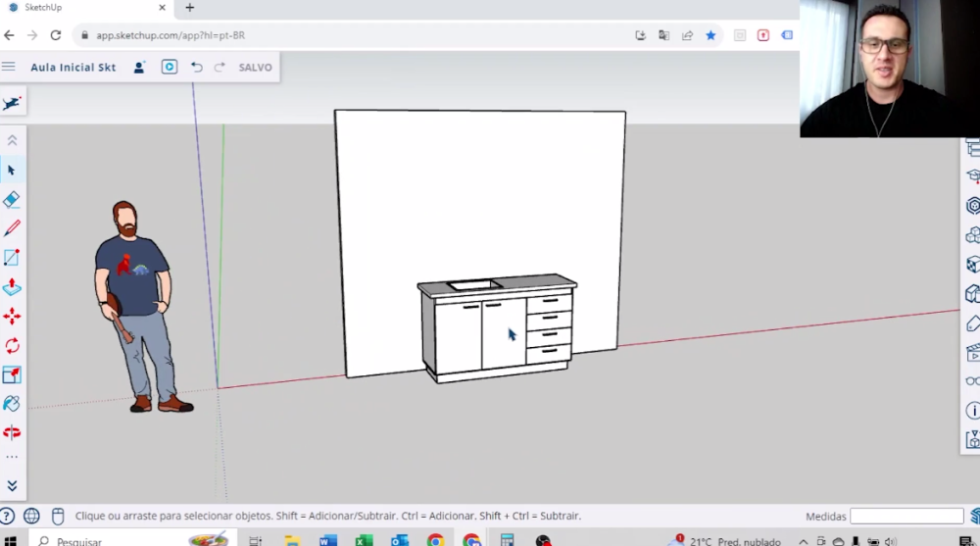Click the mouse instructions icon in status bar
The height and width of the screenshot is (546, 980).
(58, 516)
